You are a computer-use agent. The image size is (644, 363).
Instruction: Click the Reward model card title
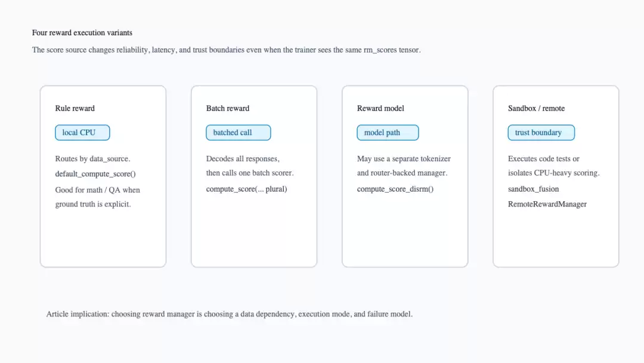tap(380, 108)
